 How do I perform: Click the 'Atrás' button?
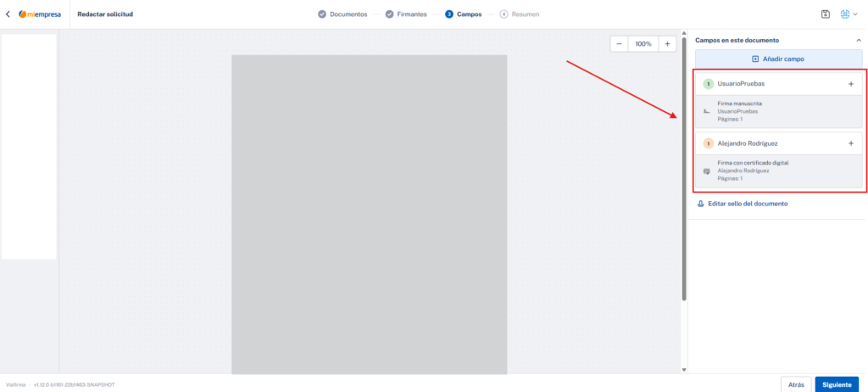click(796, 384)
